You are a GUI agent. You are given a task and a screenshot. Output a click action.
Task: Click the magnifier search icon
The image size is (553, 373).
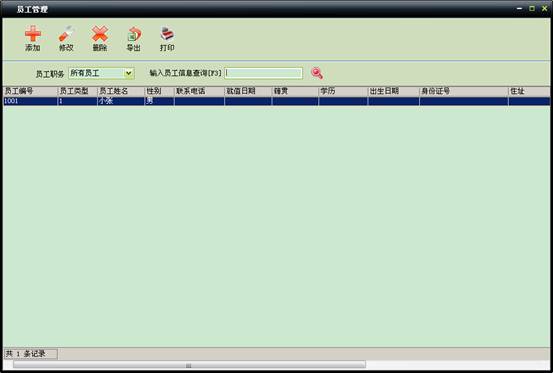pos(317,73)
